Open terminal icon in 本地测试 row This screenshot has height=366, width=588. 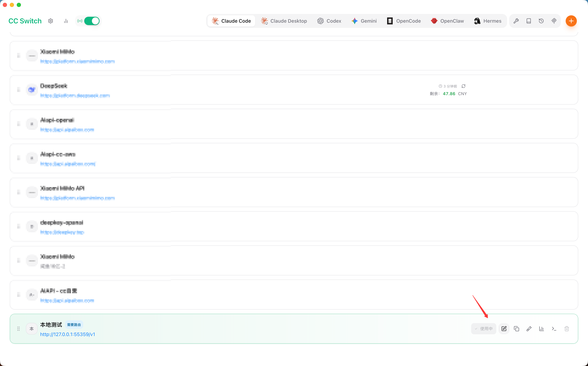554,329
